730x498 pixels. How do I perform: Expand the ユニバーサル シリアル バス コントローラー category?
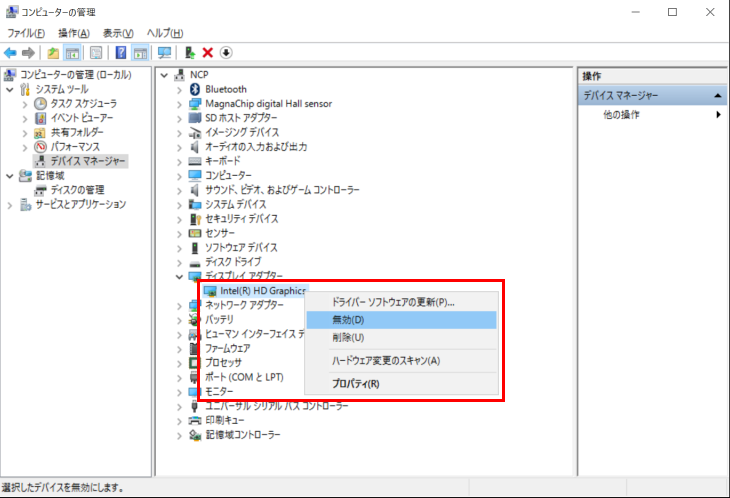click(x=179, y=407)
